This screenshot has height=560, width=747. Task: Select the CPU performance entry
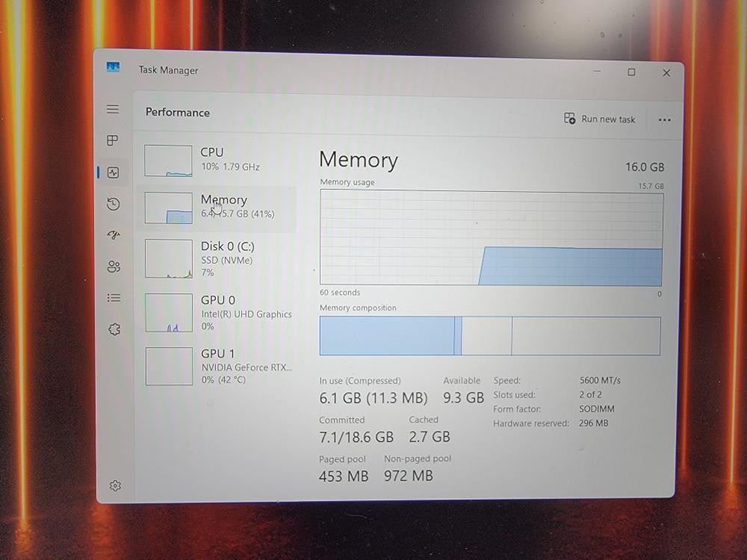pos(217,161)
